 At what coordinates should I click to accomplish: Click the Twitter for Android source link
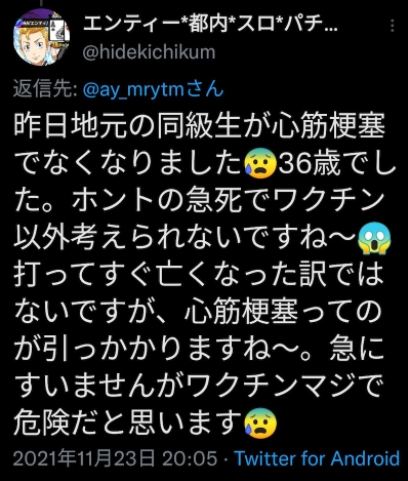318,458
